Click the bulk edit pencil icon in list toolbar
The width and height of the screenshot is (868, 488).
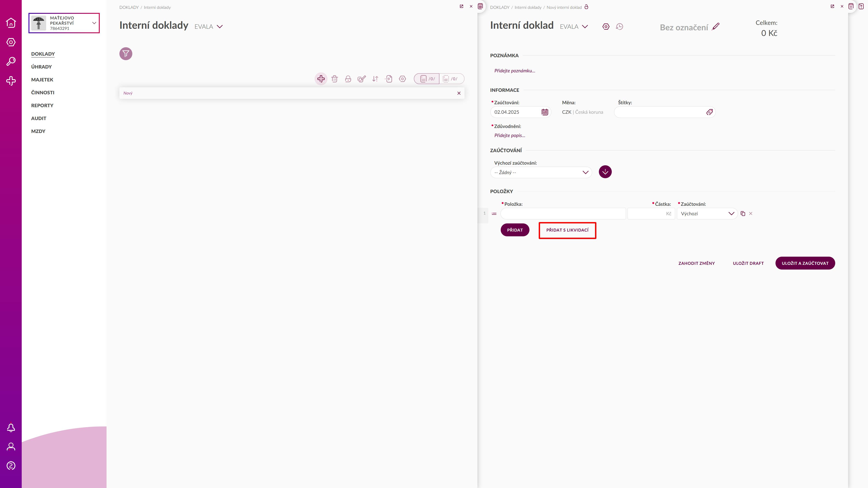(x=362, y=79)
